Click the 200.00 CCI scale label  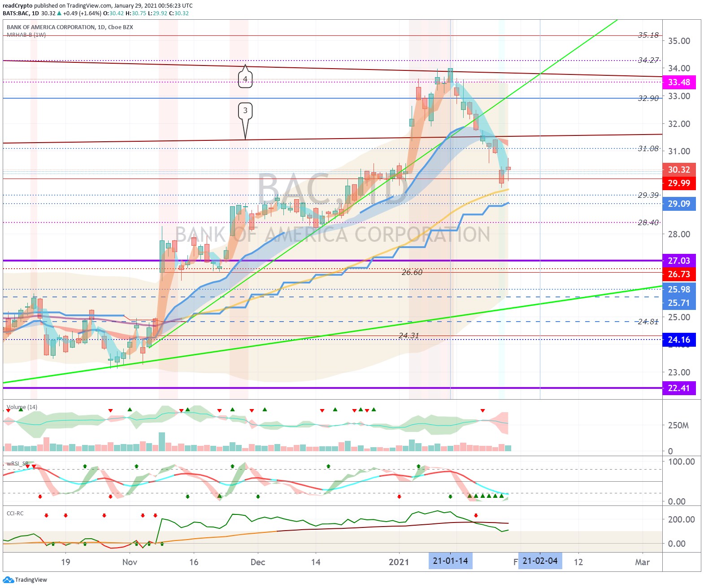[682, 519]
